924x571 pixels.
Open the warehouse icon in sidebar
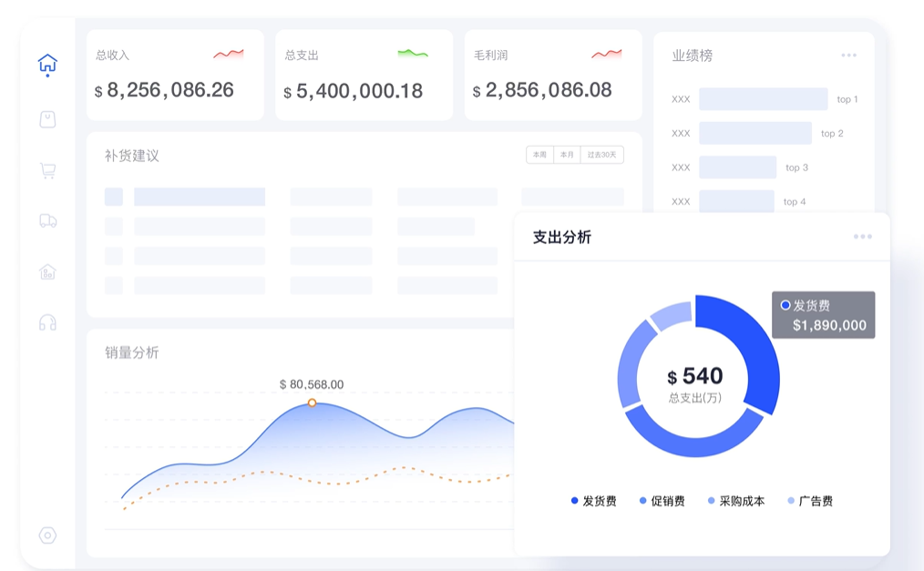coord(47,271)
